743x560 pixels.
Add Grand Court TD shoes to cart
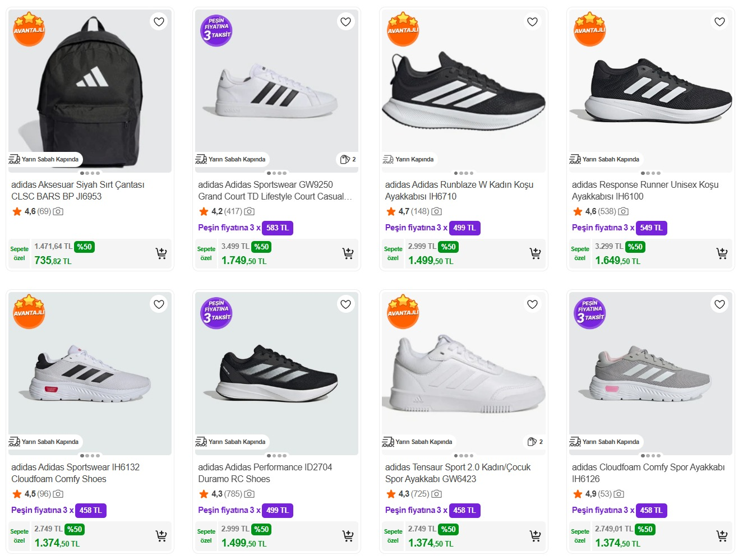[x=348, y=253]
